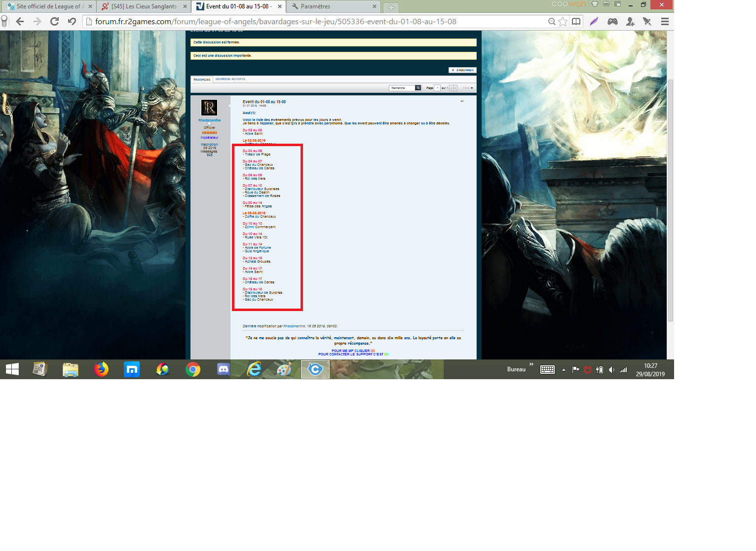Open the browser hamburger menu

click(665, 21)
